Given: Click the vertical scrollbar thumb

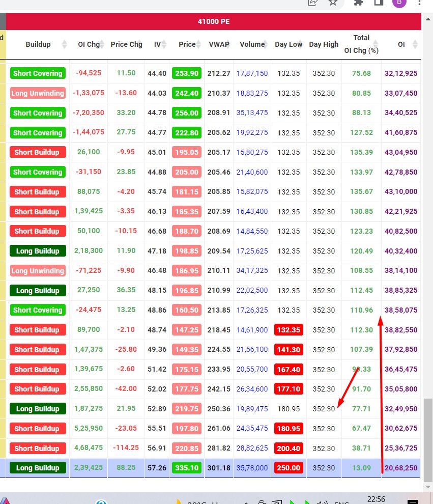Looking at the screenshot, I should tap(428, 440).
